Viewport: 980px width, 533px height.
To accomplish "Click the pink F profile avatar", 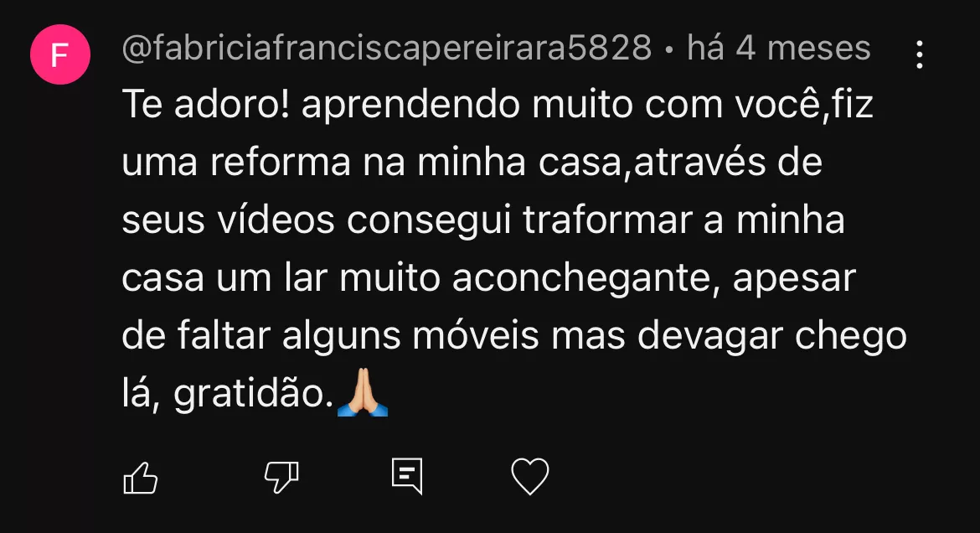I will click(60, 55).
